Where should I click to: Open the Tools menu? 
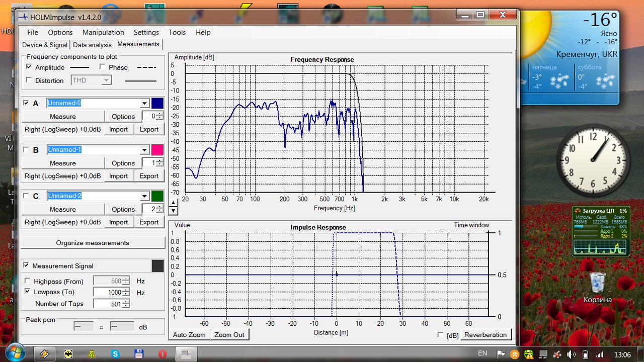[177, 32]
